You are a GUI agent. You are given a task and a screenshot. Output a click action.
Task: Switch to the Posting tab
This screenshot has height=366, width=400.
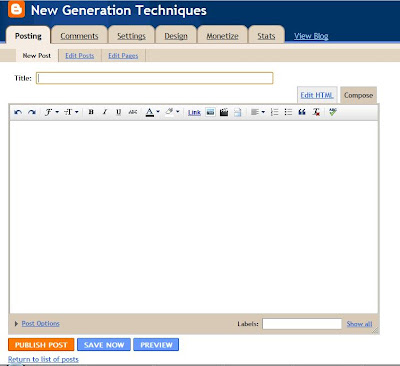(28, 36)
